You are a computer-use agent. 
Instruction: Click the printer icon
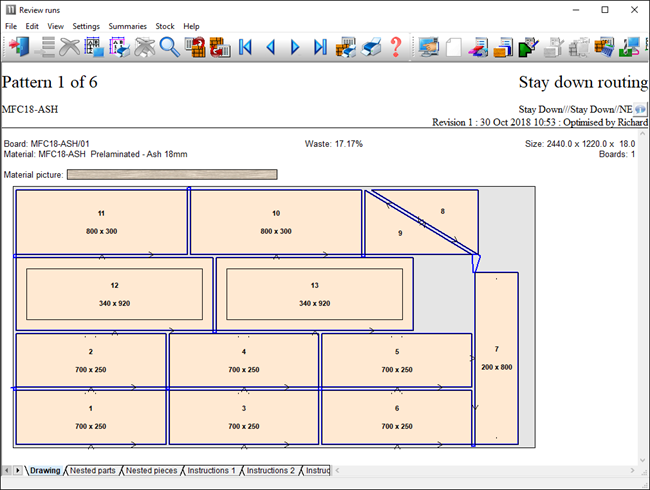click(x=371, y=47)
